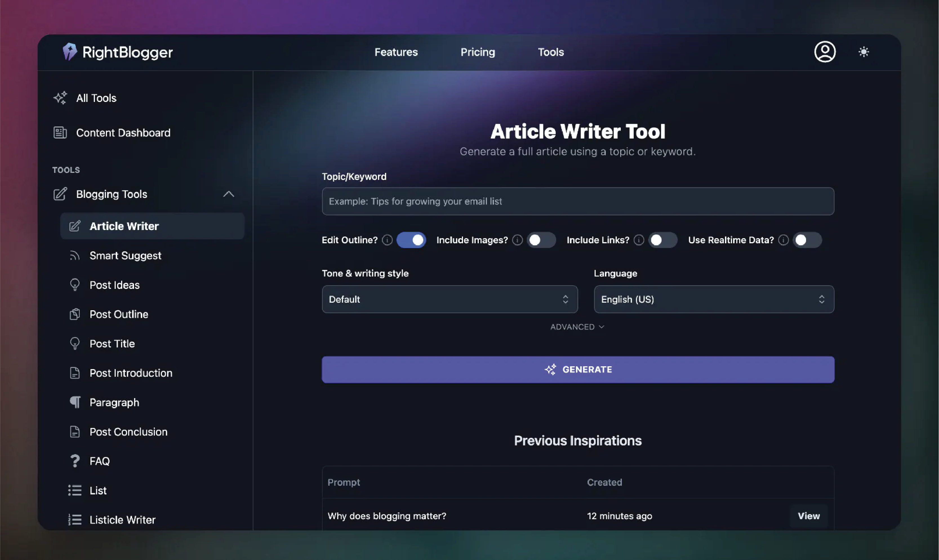This screenshot has height=560, width=939.
Task: Click the Topic/Keyword input field
Action: click(577, 201)
